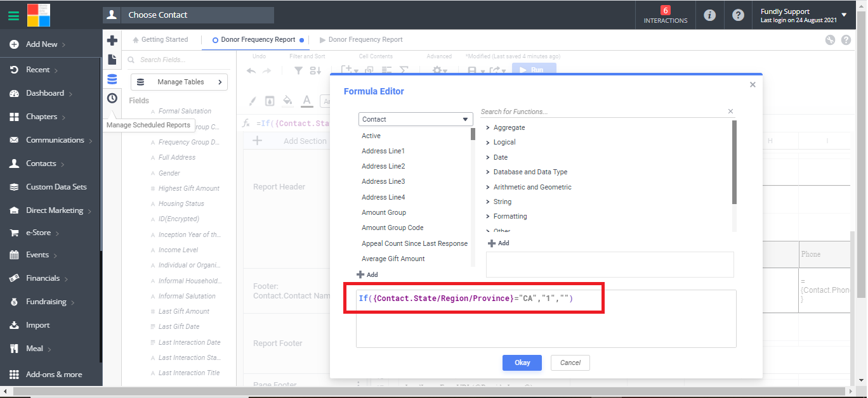Click the paint bucket fill icon
Viewport: 868px width, 398px height.
point(287,100)
